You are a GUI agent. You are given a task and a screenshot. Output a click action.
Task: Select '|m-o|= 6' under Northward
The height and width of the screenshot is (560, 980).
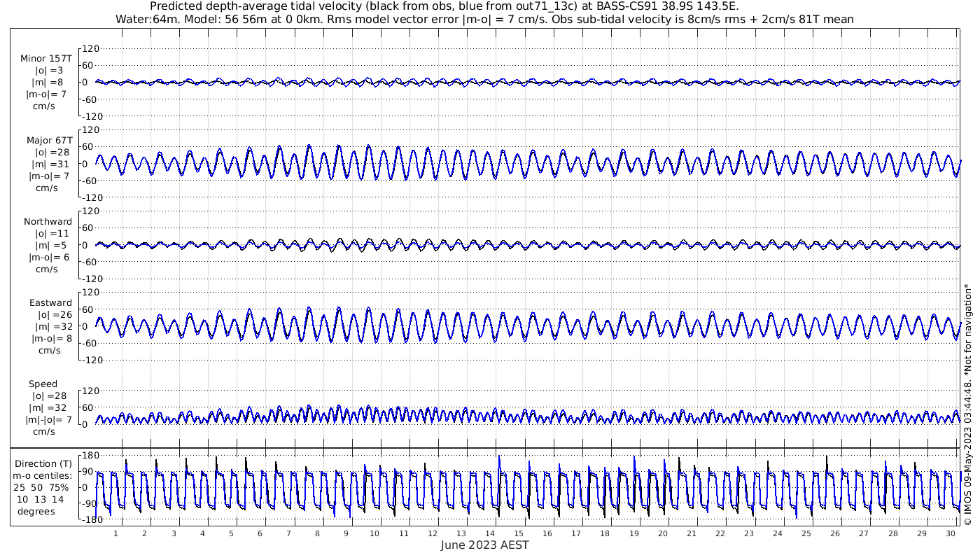tap(48, 258)
